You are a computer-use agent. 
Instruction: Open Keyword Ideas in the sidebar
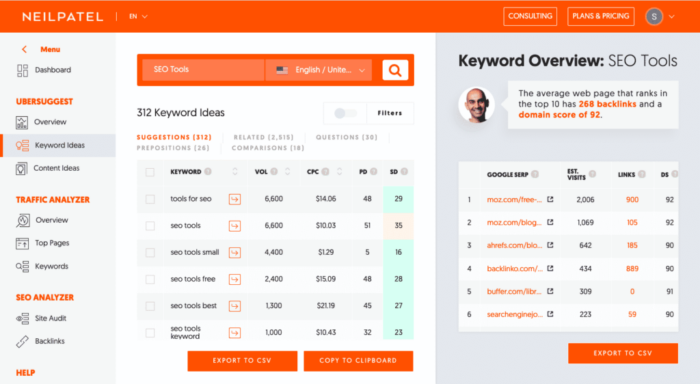[58, 145]
